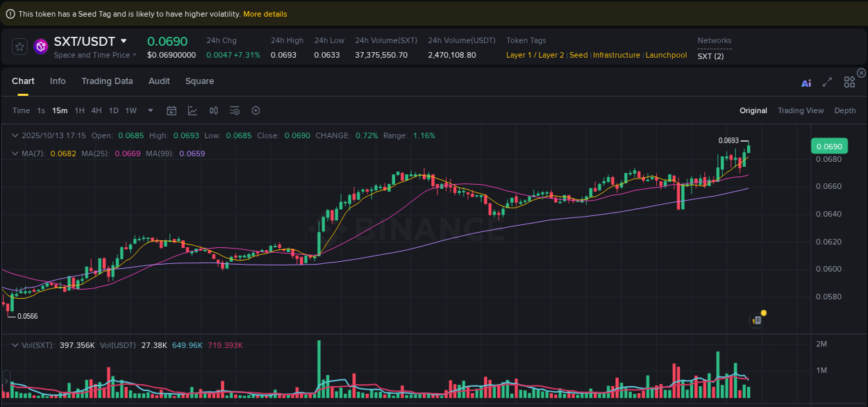This screenshot has width=868, height=407.
Task: Open the indicators list icon
Action: (x=234, y=110)
